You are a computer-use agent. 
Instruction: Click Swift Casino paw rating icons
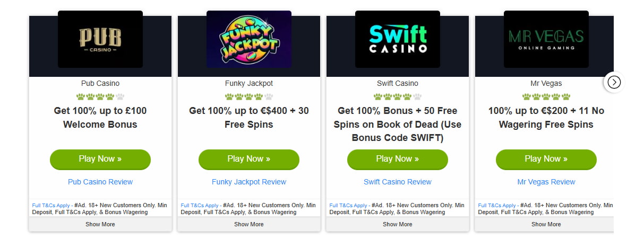(398, 97)
